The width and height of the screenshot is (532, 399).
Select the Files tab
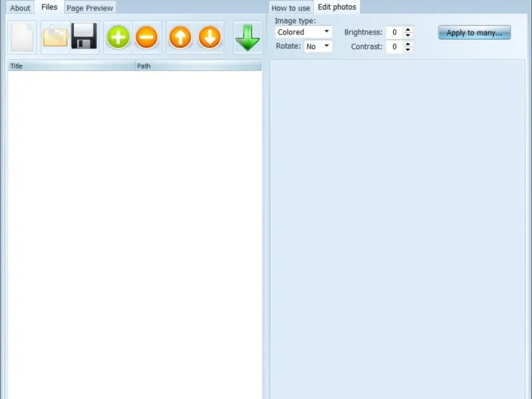[x=49, y=7]
